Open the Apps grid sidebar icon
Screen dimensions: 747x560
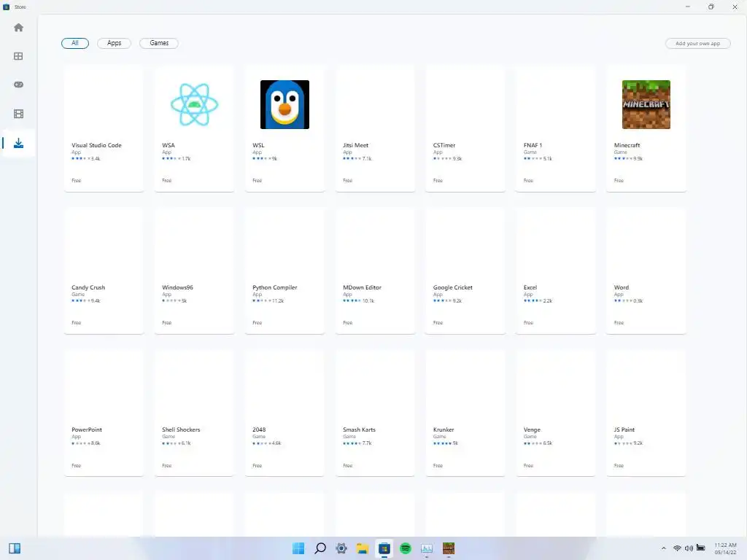point(18,56)
